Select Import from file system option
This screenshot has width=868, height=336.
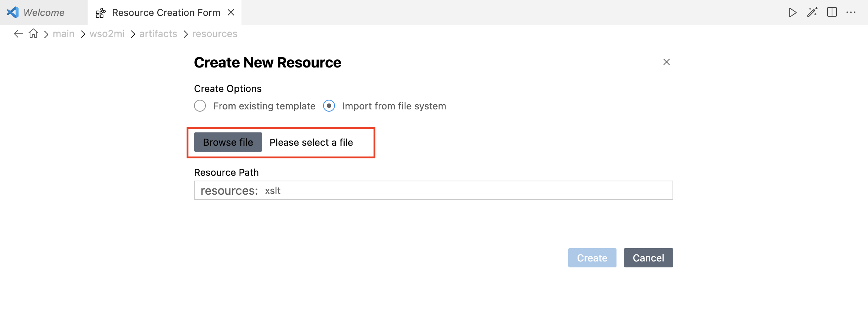point(329,106)
